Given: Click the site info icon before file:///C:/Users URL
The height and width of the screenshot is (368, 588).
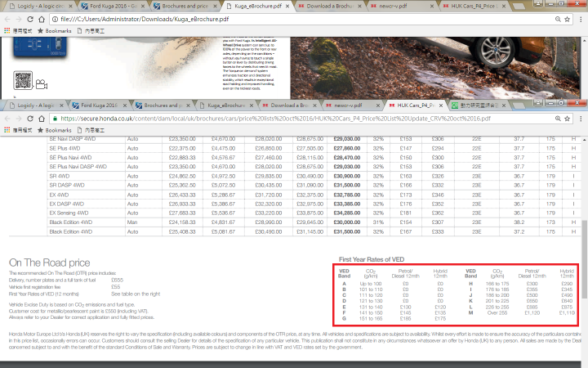Looking at the screenshot, I should [55, 19].
